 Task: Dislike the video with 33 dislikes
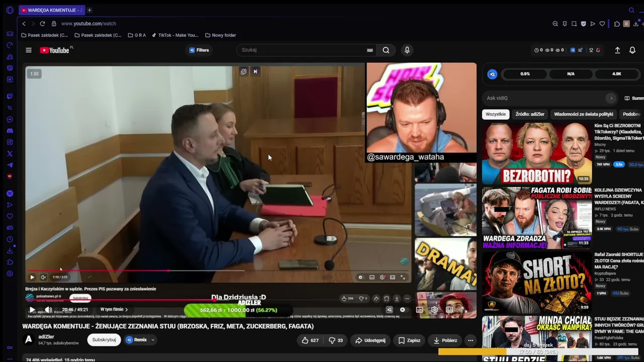pyautogui.click(x=336, y=340)
